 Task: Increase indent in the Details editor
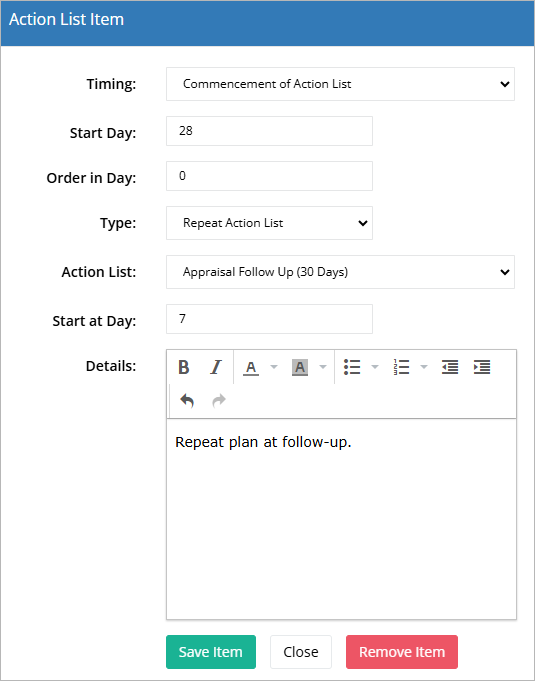click(x=482, y=367)
